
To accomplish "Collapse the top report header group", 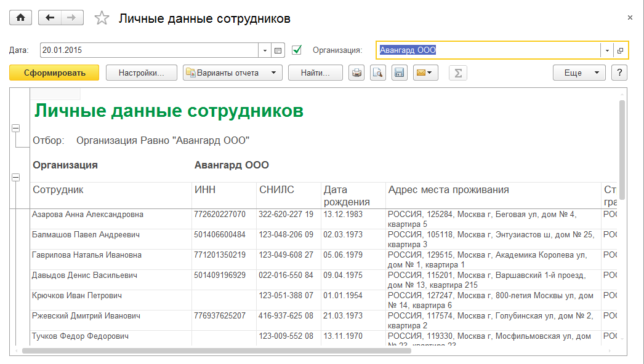I will pos(16,129).
